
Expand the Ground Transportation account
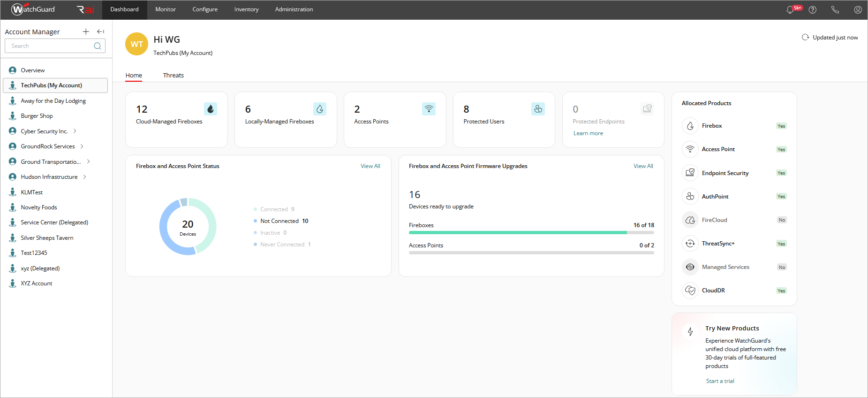(88, 161)
